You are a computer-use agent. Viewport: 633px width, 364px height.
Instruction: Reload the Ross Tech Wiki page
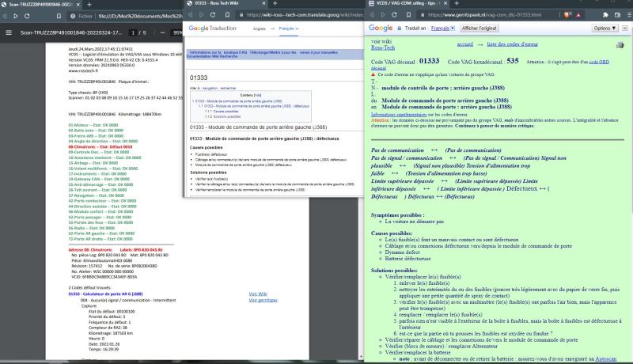coord(213,14)
